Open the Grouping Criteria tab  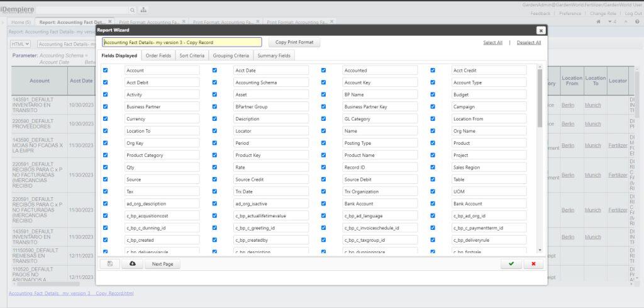230,55
